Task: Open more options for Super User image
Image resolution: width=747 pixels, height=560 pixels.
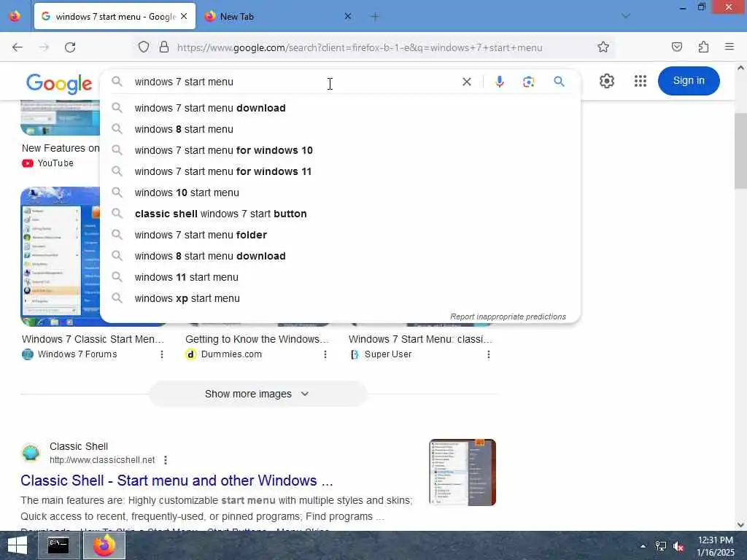Action: (x=488, y=354)
